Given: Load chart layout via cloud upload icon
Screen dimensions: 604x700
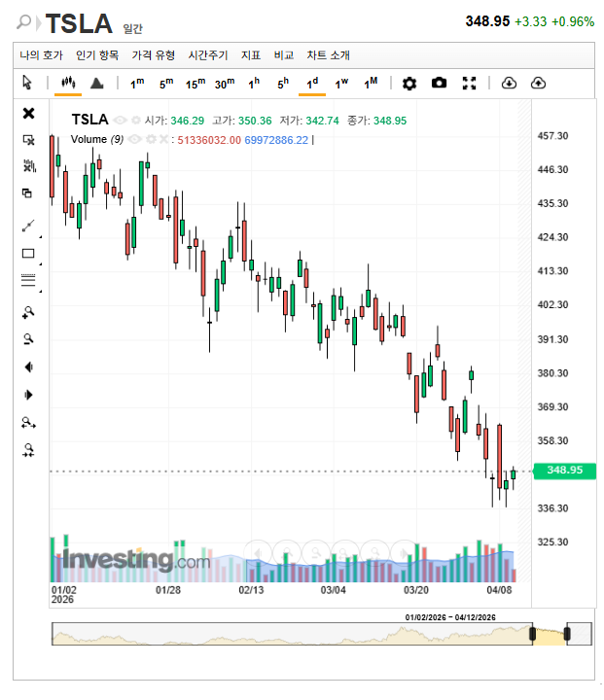Looking at the screenshot, I should [538, 83].
